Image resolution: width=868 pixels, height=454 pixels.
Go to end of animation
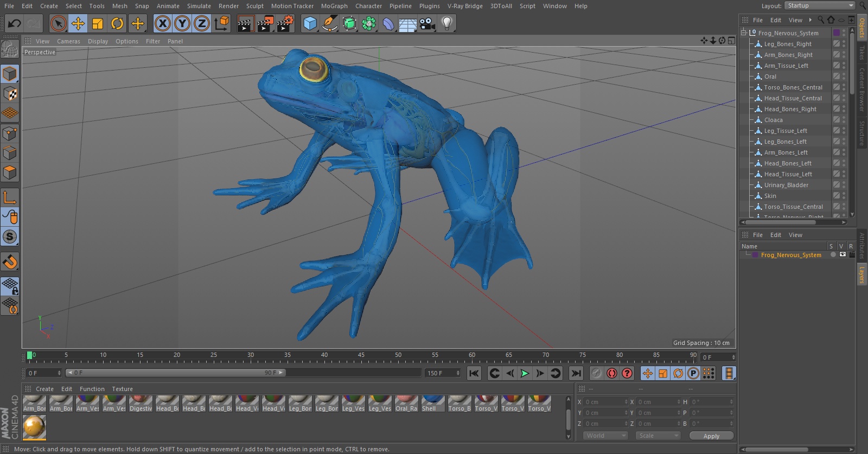click(x=576, y=373)
